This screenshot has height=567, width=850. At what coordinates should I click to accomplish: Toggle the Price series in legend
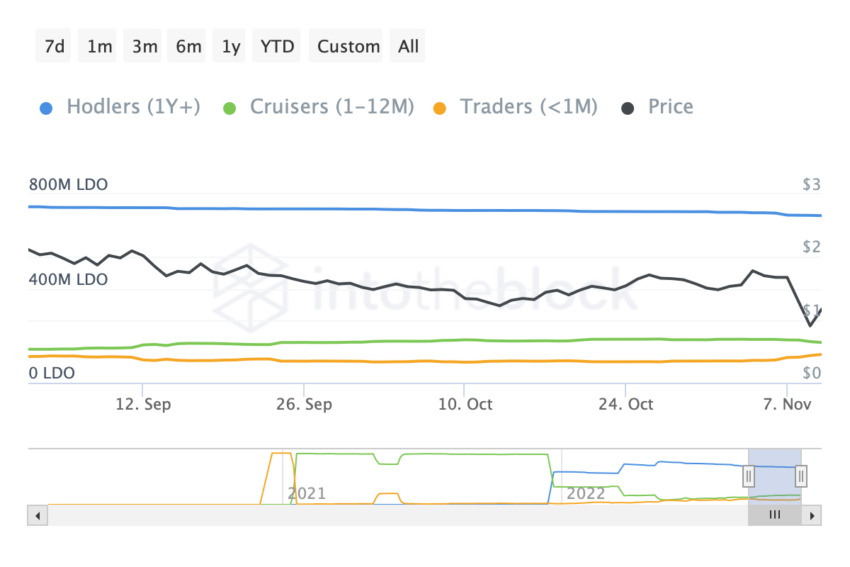click(x=670, y=107)
